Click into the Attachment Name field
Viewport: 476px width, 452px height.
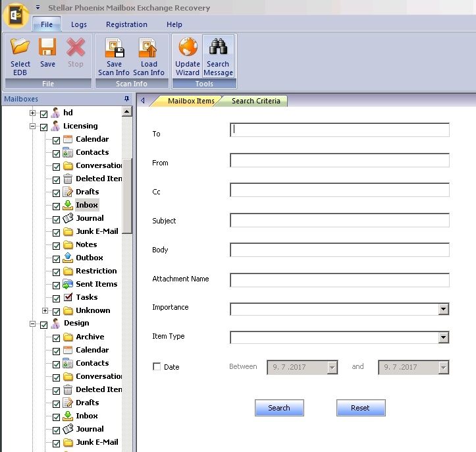pos(340,280)
